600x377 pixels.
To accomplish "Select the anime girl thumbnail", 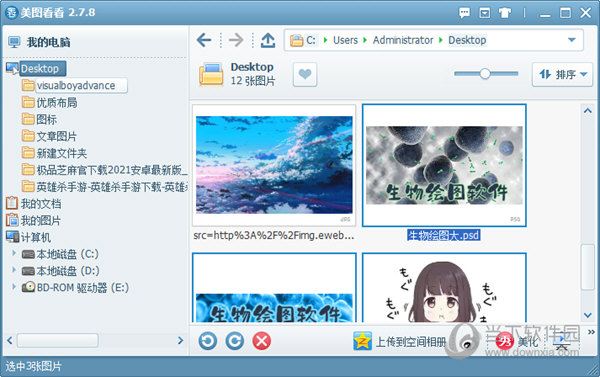I will pos(444,287).
